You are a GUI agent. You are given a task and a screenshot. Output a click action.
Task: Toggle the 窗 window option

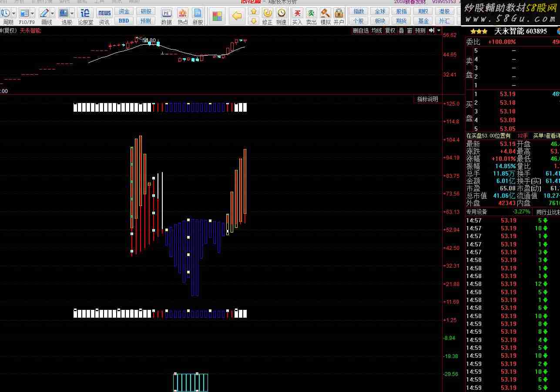pyautogui.click(x=409, y=31)
